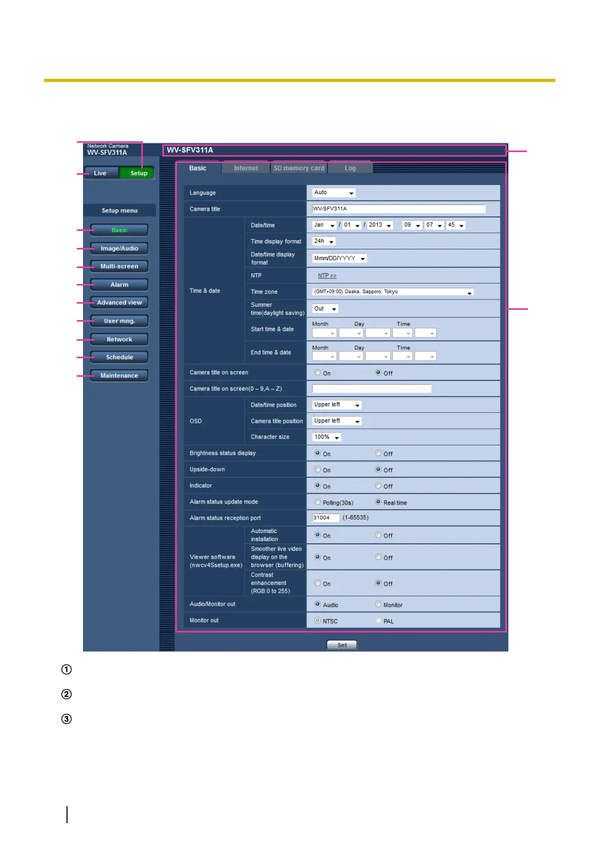Select On for Automatic installation
The image size is (614, 868).
point(318,535)
